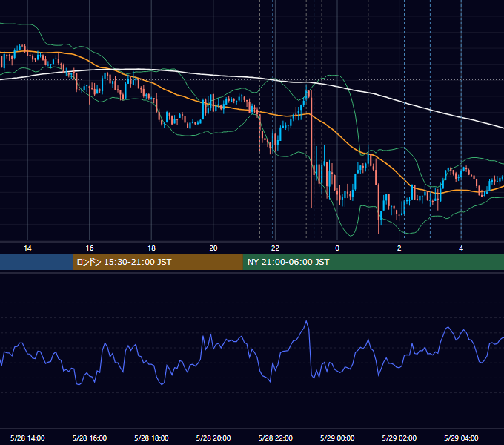Viewport: 504px width, 445px height.
Task: Click the 5/28 14:00 time label
Action: (x=27, y=438)
